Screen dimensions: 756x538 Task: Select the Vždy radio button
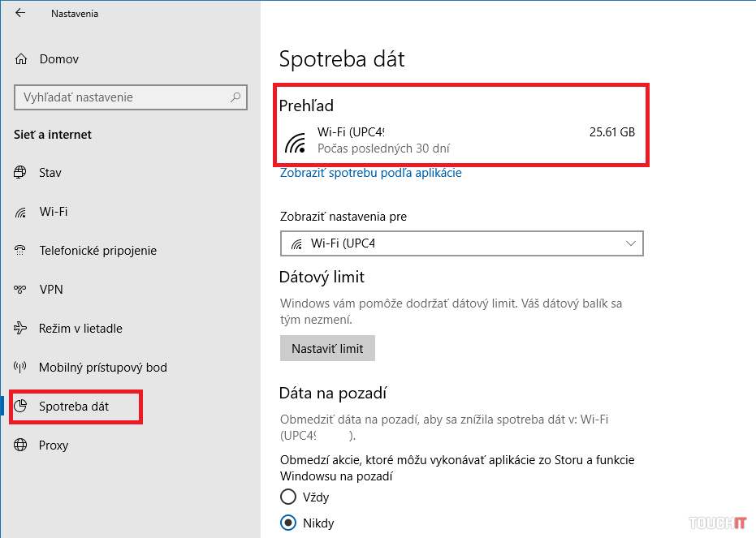click(x=288, y=497)
